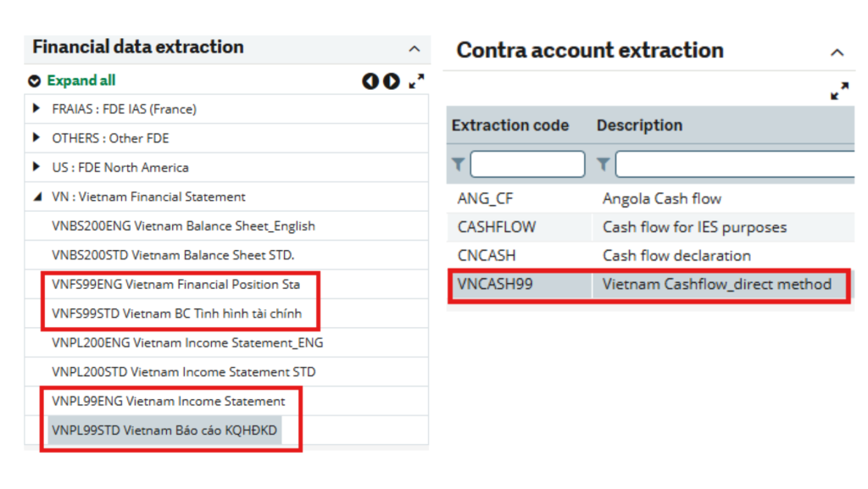This screenshot has height=489, width=868.
Task: Click the circular chevron icon beside Expand all
Action: point(34,80)
